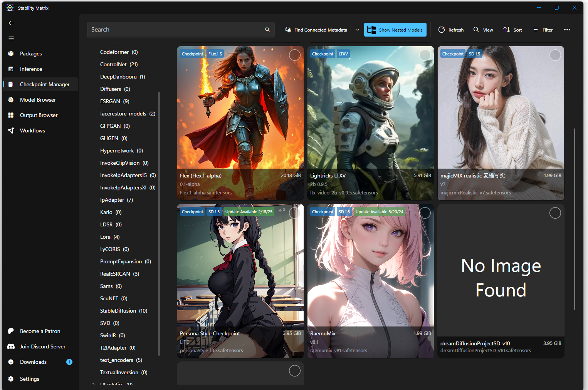
Task: Open the Settings page
Action: 40,379
